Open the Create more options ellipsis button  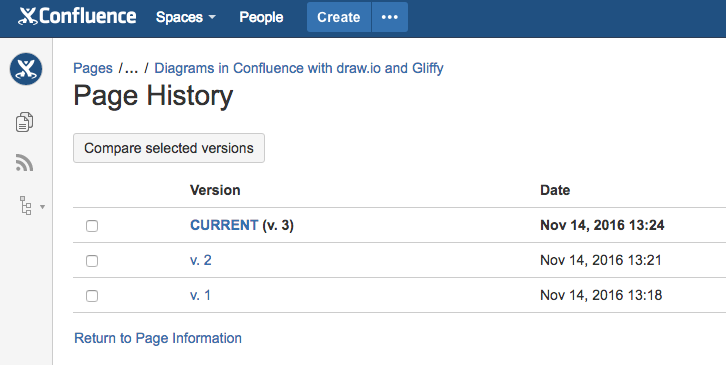click(x=390, y=17)
